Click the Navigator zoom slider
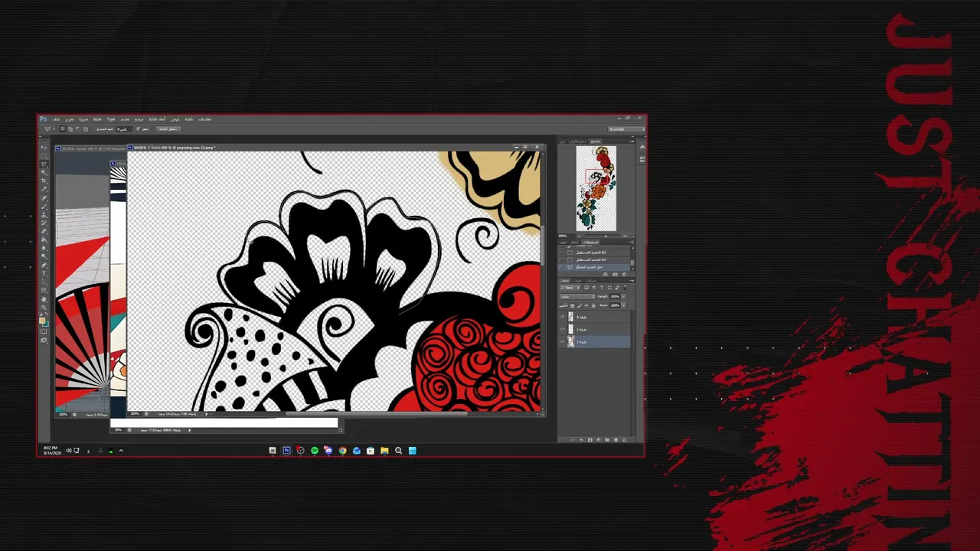This screenshot has width=980, height=551. [x=605, y=236]
